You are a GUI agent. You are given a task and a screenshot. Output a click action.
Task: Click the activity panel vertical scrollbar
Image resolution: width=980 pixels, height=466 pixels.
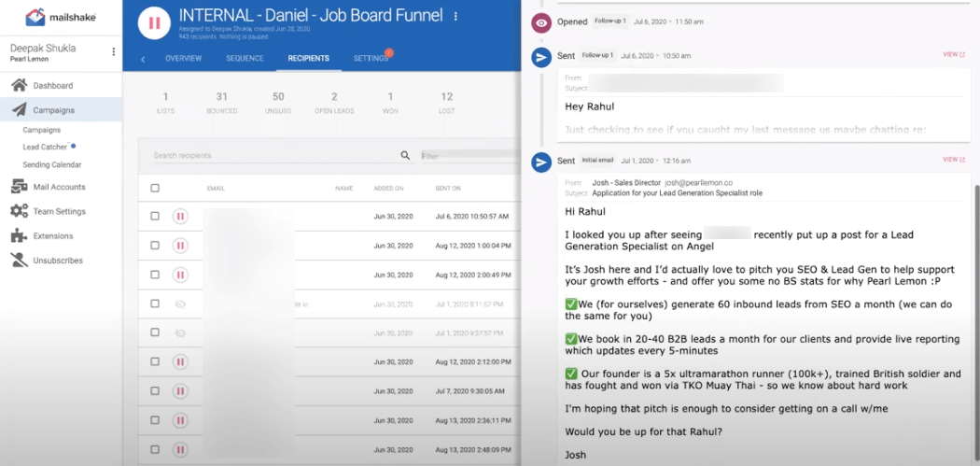pos(976,325)
